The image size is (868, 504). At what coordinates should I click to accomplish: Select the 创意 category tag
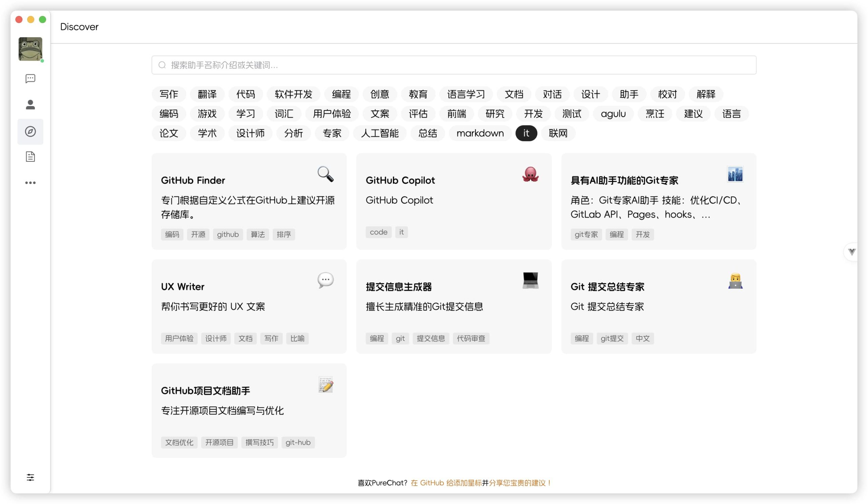pos(379,94)
